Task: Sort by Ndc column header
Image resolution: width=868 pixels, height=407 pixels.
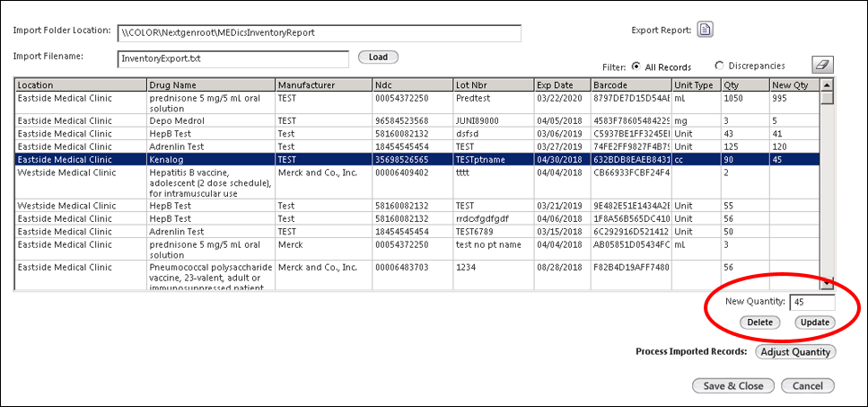Action: click(x=412, y=85)
